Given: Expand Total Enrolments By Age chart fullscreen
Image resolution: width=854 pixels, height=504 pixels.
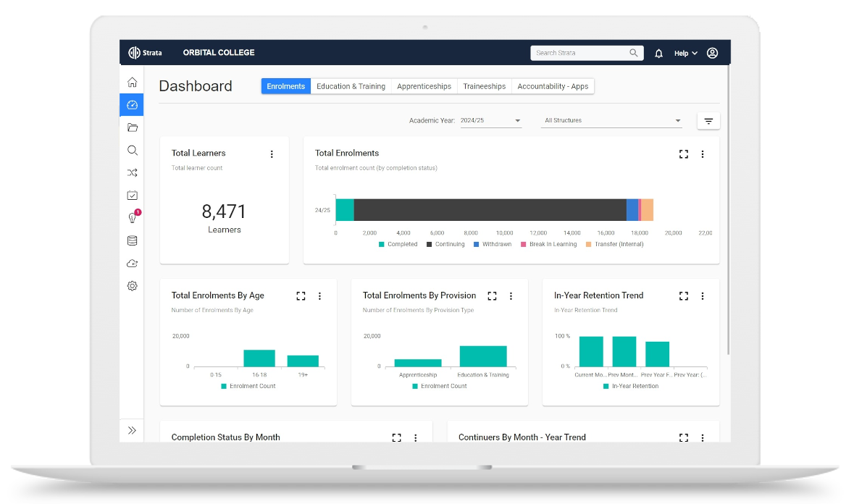Looking at the screenshot, I should [x=301, y=296].
